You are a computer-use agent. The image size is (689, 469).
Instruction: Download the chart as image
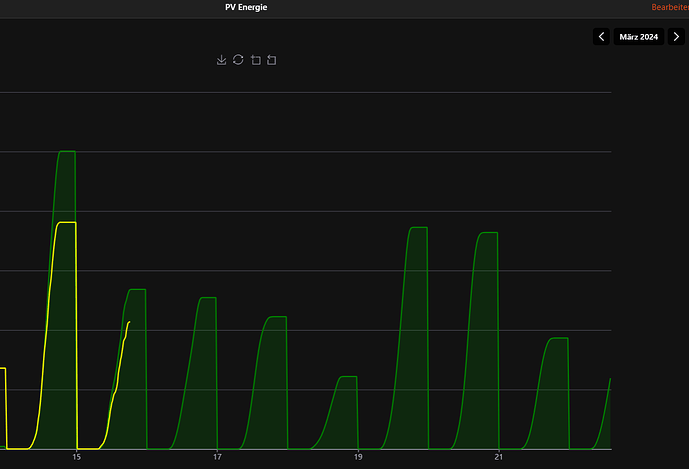tap(221, 60)
